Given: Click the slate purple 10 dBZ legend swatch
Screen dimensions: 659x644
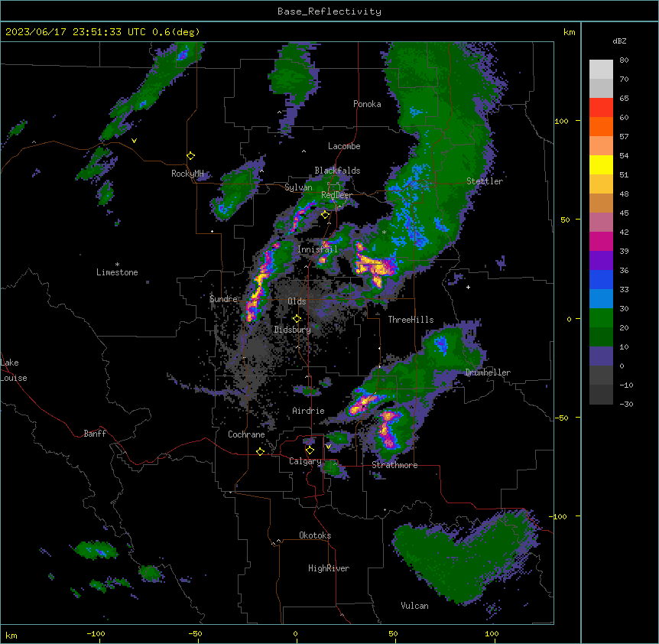Looking at the screenshot, I should tap(601, 356).
